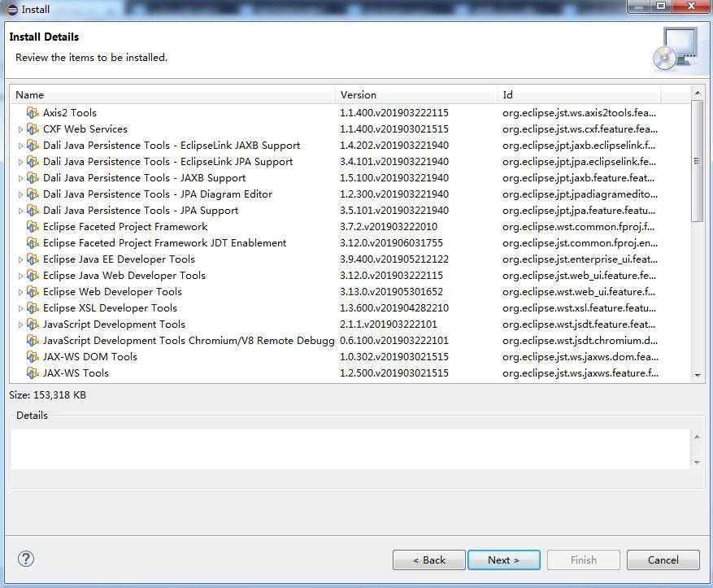This screenshot has width=713, height=588.
Task: Expand the CXF Web Services tree node
Action: tap(20, 129)
